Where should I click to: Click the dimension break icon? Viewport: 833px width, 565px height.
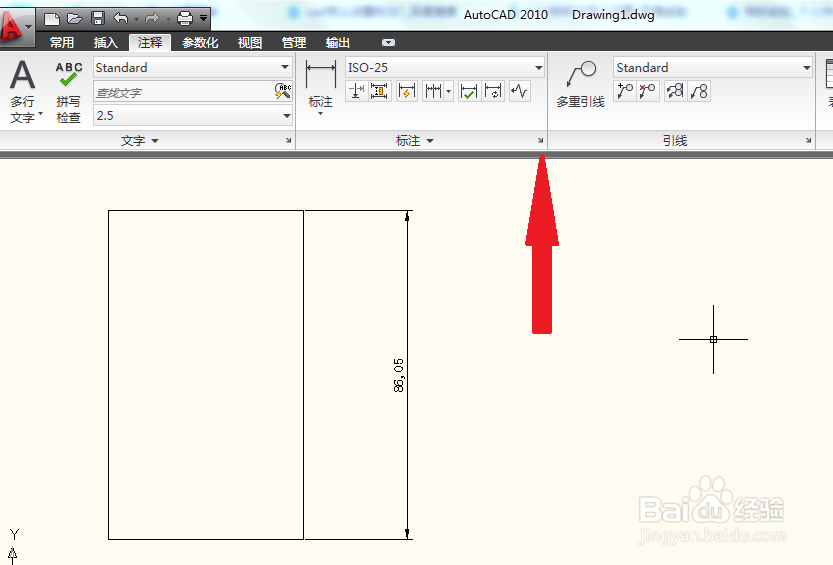(x=356, y=91)
